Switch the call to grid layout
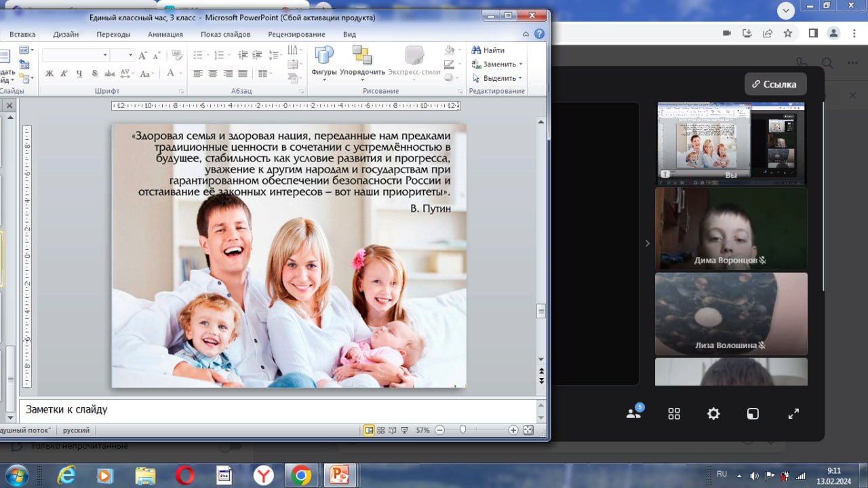The image size is (868, 488). point(674,413)
